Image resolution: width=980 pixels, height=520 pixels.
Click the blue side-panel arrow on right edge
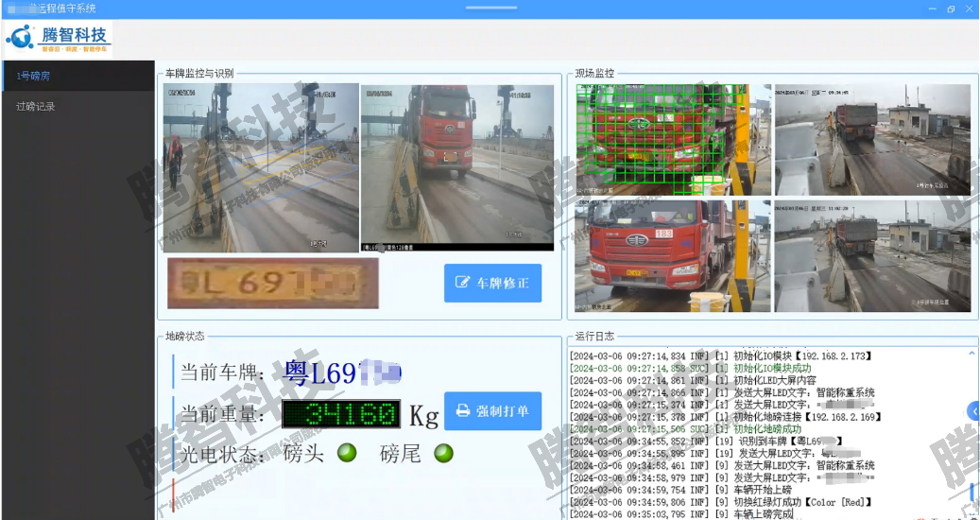pos(972,410)
